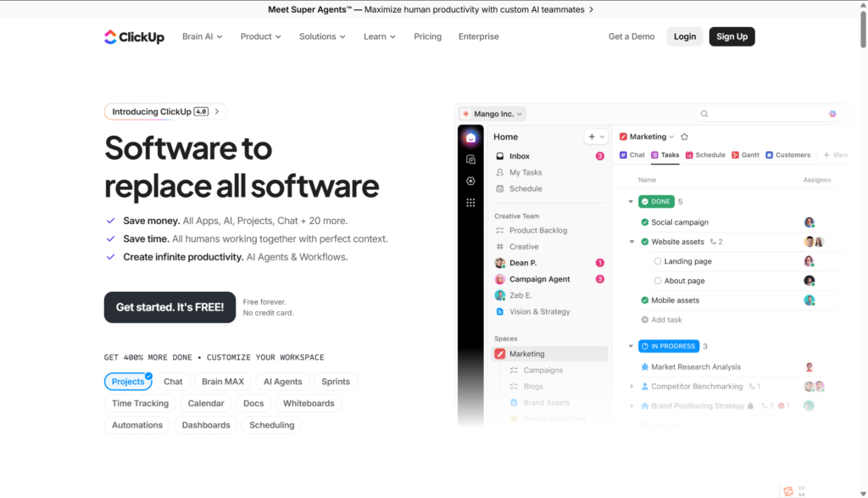Open the Solutions dropdown menu
This screenshot has width=868, height=498.
pyautogui.click(x=322, y=36)
